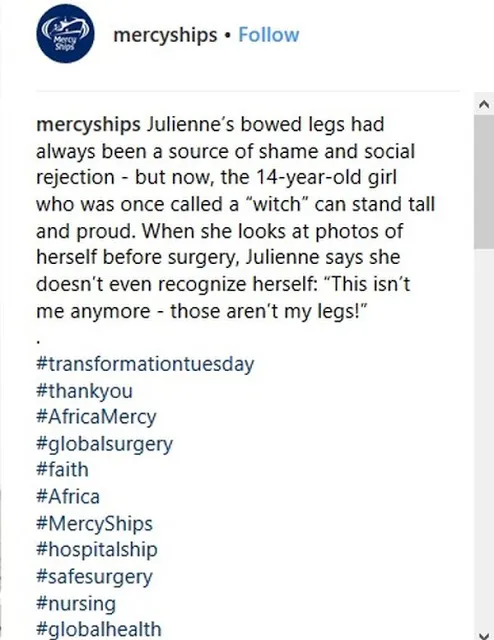
Task: Open the #hospitalship hashtag
Action: (97, 550)
